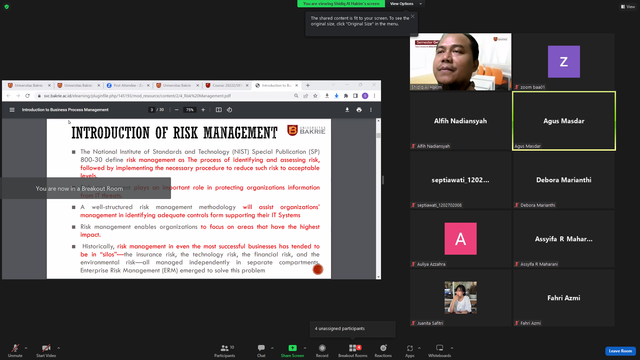Click the browser zoom magnifier icon

pyautogui.click(x=296, y=96)
